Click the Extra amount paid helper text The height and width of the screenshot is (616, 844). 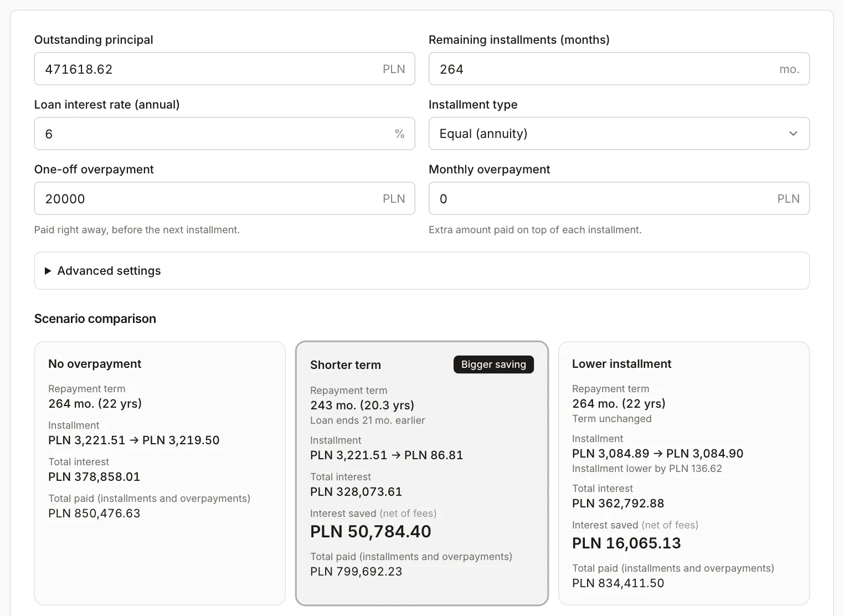(535, 230)
